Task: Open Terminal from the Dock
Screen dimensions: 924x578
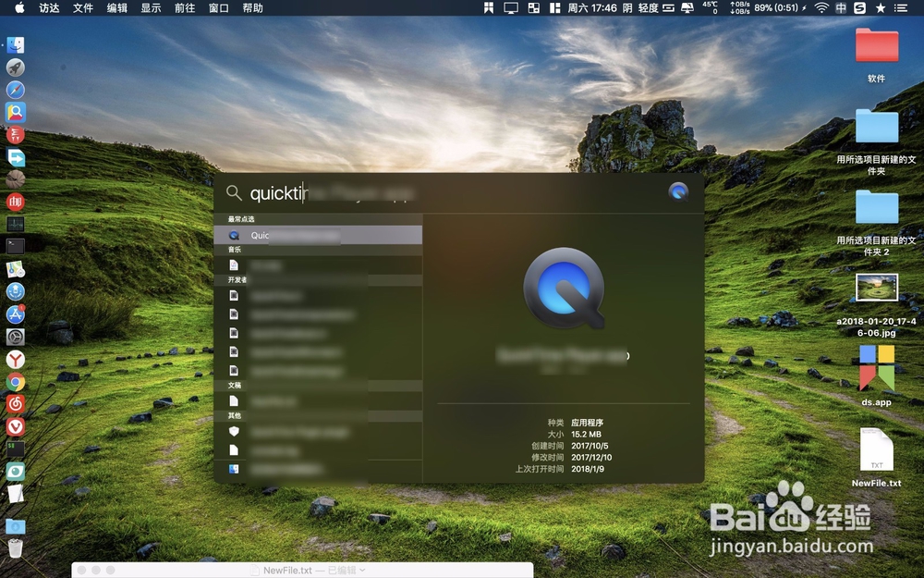Action: tap(16, 246)
